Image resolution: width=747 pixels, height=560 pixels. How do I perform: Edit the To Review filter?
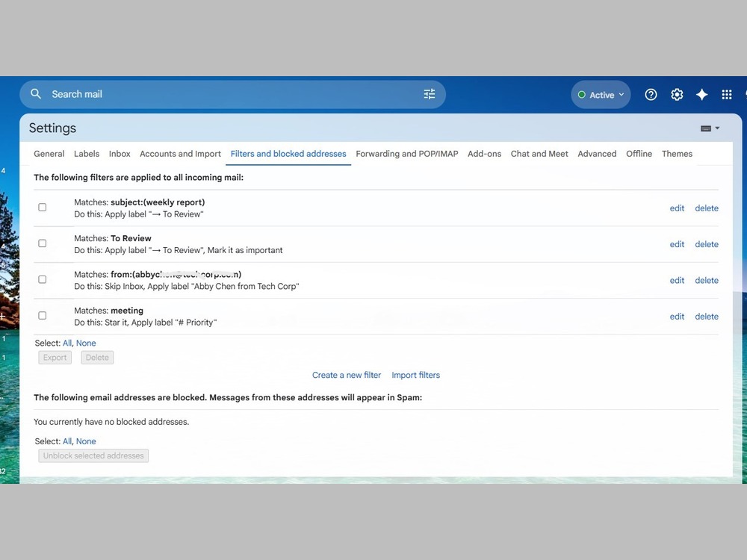[x=677, y=244]
